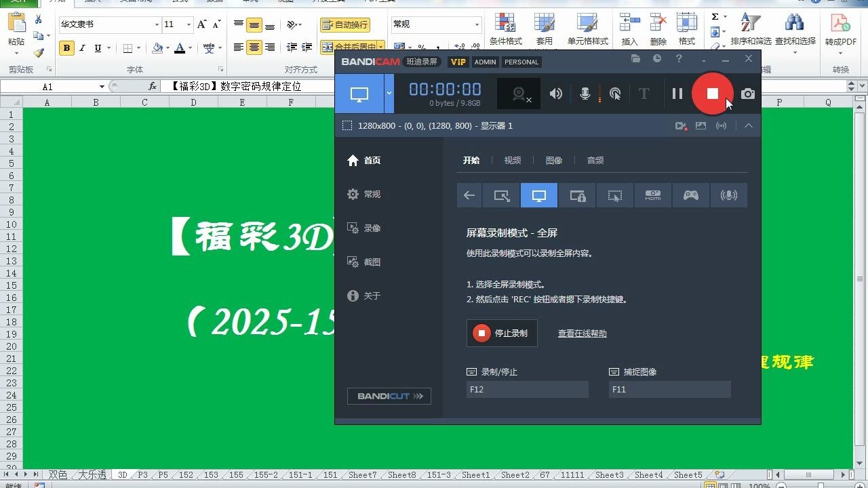This screenshot has height=488, width=868.
Task: Toggle the webcam overlay in Bandicam
Action: tap(519, 94)
